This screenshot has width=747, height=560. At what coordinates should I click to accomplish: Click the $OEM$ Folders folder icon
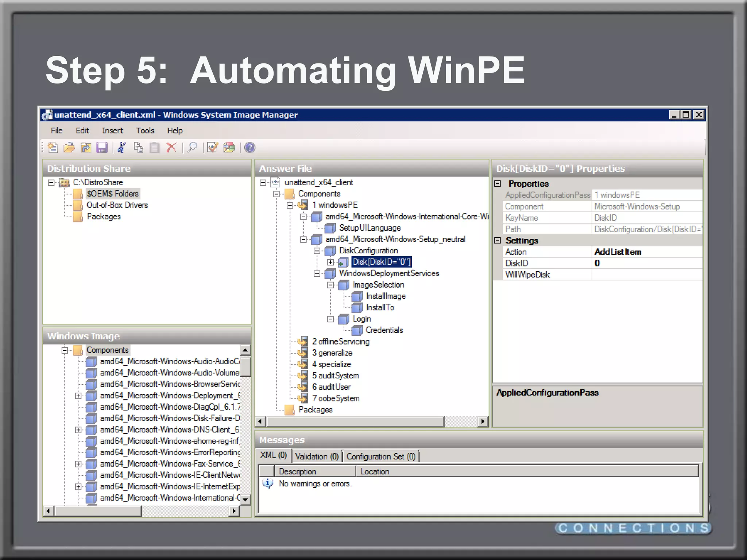pyautogui.click(x=78, y=194)
